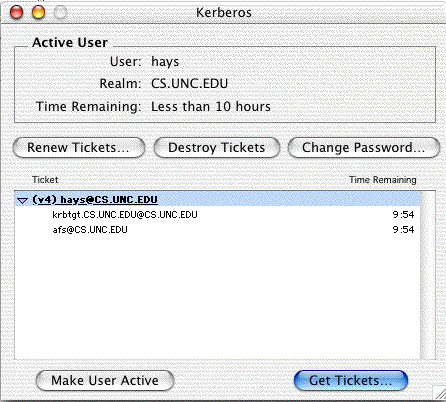
Task: Destroy all tickets with Destroy Tickets
Action: pyautogui.click(x=217, y=148)
